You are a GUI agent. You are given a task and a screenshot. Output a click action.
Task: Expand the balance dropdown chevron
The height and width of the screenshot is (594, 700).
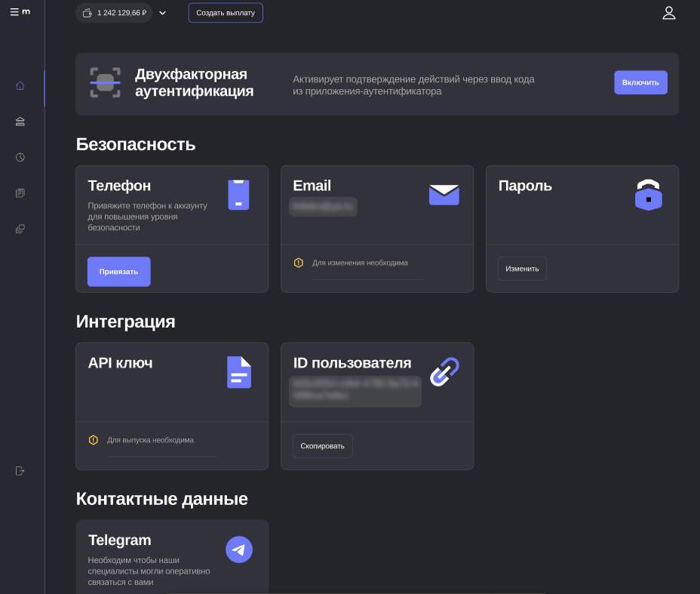point(162,13)
